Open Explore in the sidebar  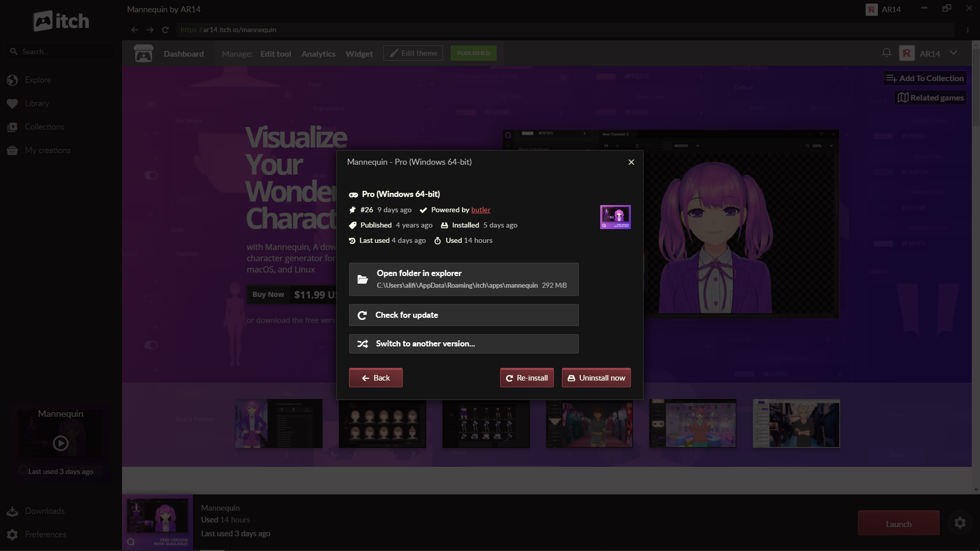(38, 80)
